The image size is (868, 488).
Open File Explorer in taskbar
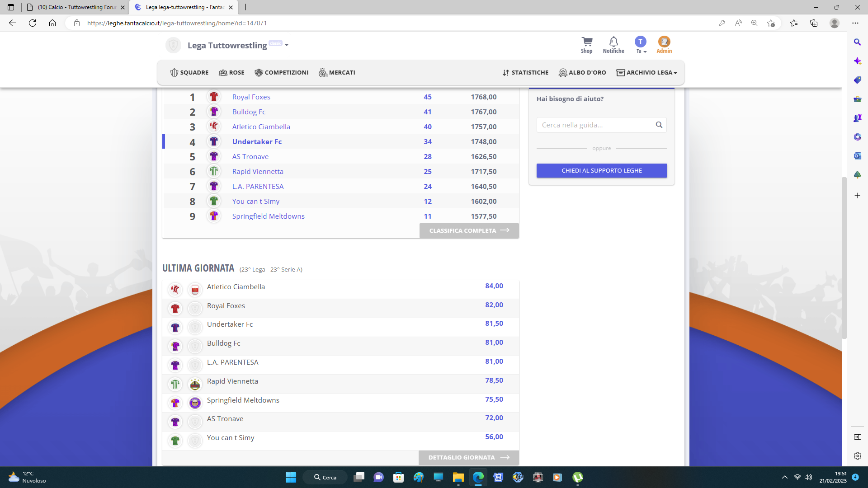pyautogui.click(x=458, y=477)
